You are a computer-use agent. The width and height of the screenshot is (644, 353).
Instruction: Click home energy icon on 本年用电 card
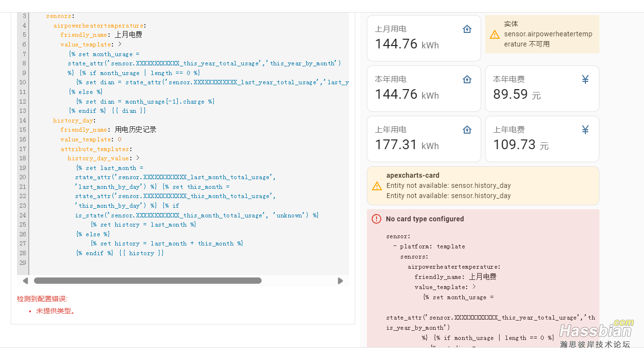[x=467, y=79]
